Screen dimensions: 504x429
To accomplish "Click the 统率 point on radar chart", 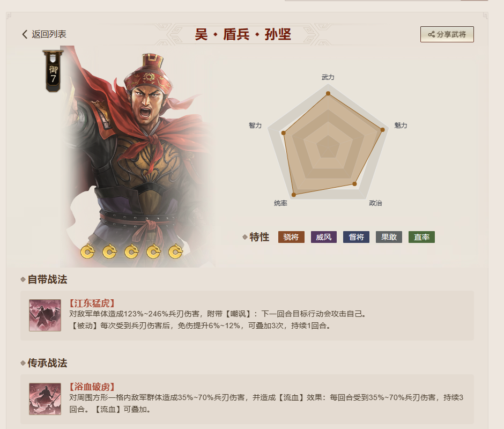I will [293, 195].
